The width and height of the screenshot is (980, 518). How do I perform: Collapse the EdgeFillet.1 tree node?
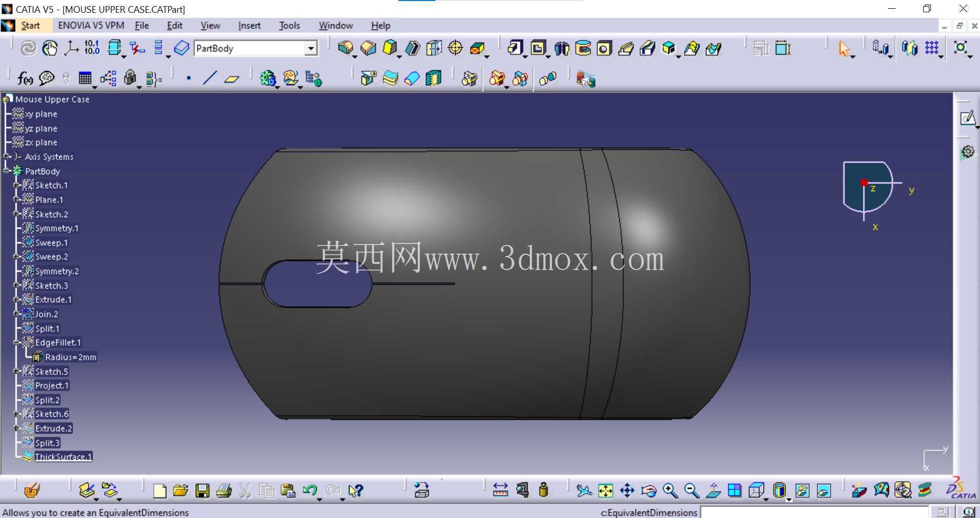point(16,343)
